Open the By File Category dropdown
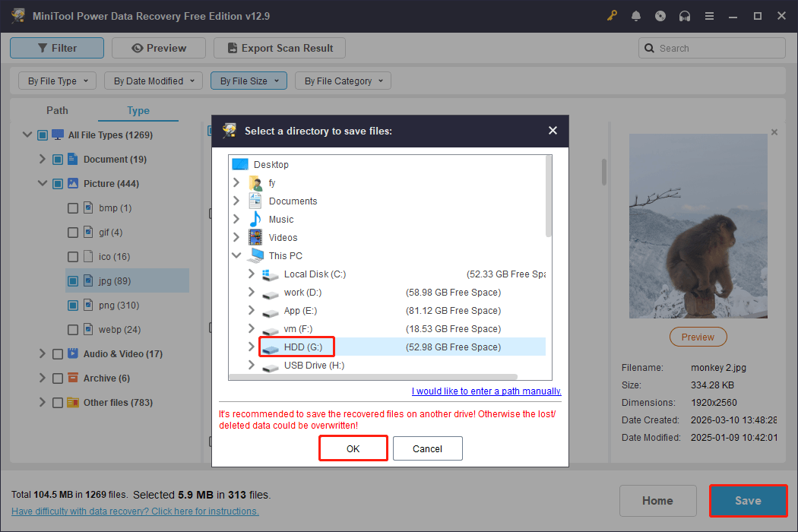The image size is (798, 532). [x=343, y=81]
